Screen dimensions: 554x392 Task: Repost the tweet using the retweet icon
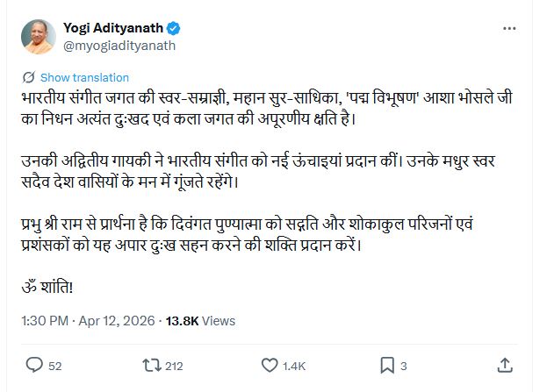[151, 365]
